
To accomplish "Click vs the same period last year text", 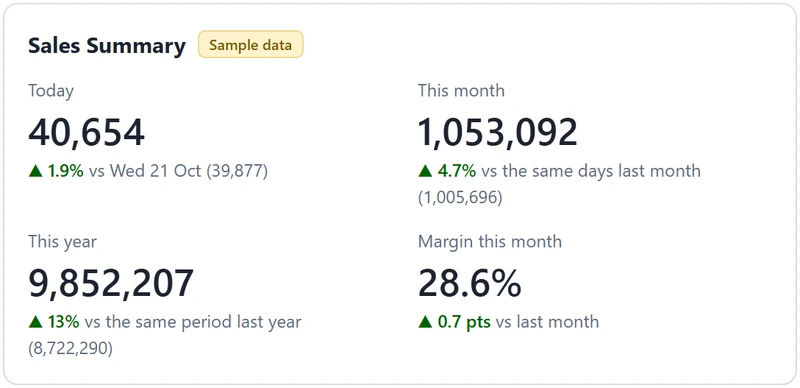I will click(193, 322).
